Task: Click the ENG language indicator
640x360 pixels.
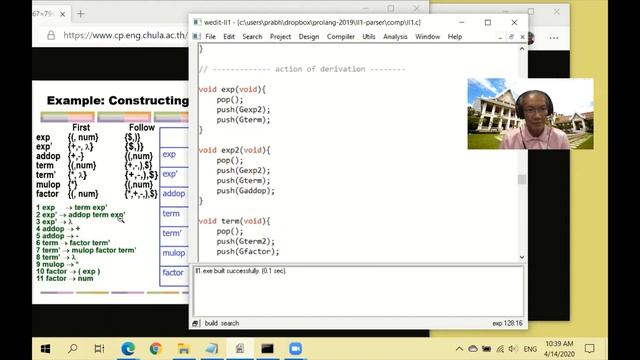Action: (x=530, y=349)
